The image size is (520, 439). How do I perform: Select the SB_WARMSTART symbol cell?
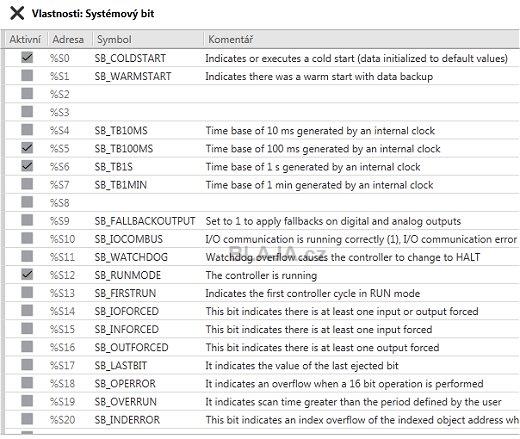[133, 76]
